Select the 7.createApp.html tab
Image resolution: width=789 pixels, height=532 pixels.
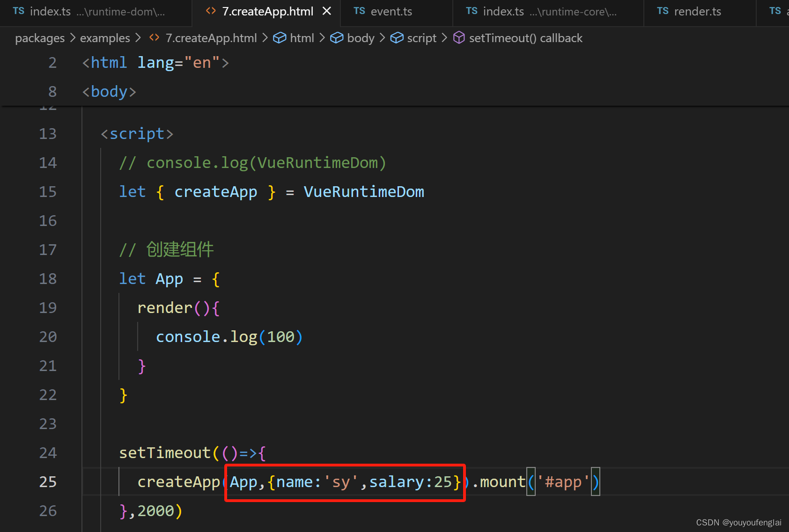267,13
